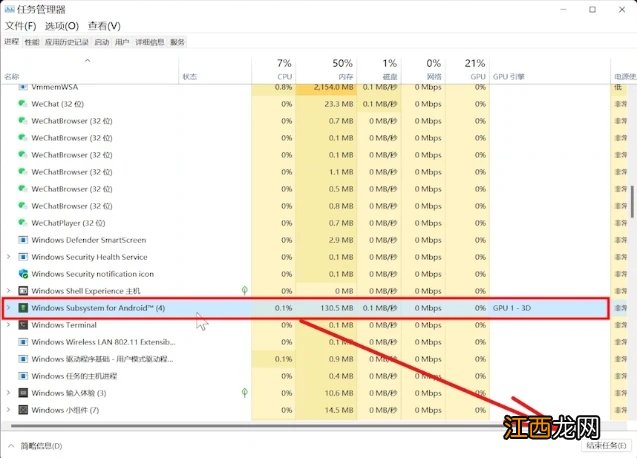Click the green leaf icon on Windows 输入体验 row

tap(245, 393)
